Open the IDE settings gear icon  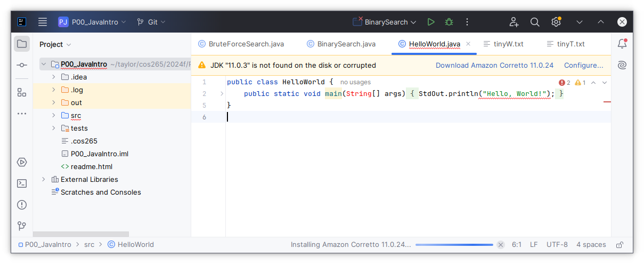point(556,22)
